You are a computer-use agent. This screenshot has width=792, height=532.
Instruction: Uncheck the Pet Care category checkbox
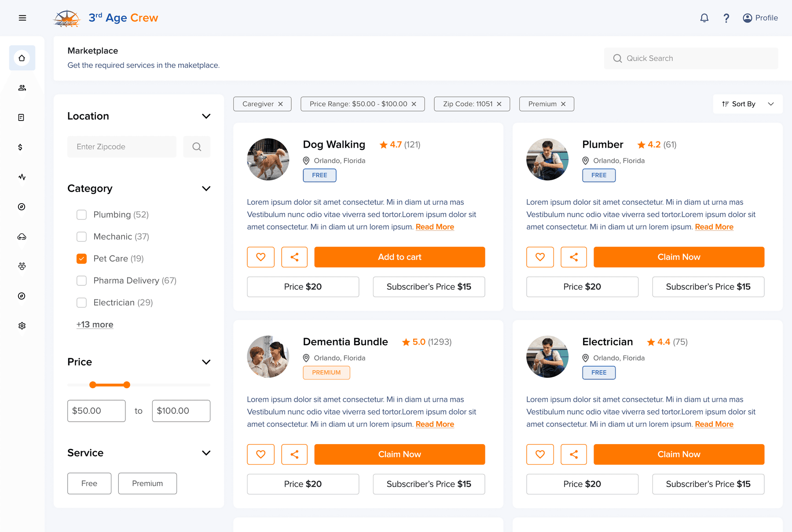82,259
